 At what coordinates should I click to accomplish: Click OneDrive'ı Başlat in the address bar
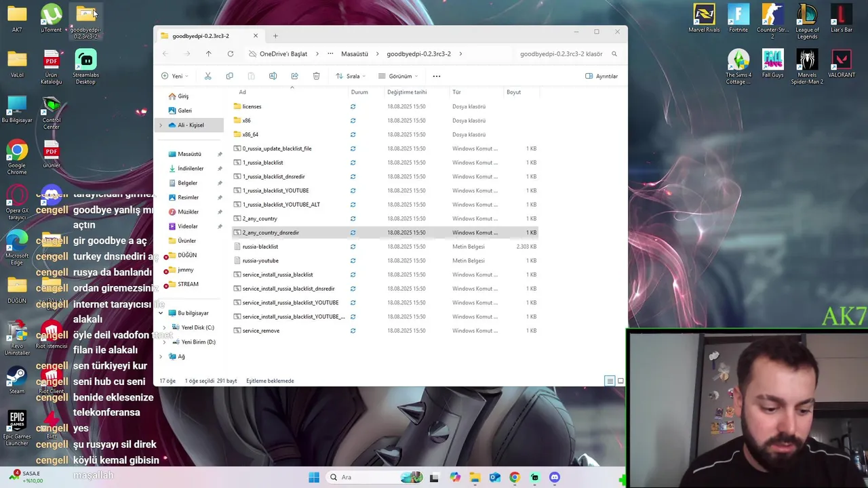click(x=283, y=54)
